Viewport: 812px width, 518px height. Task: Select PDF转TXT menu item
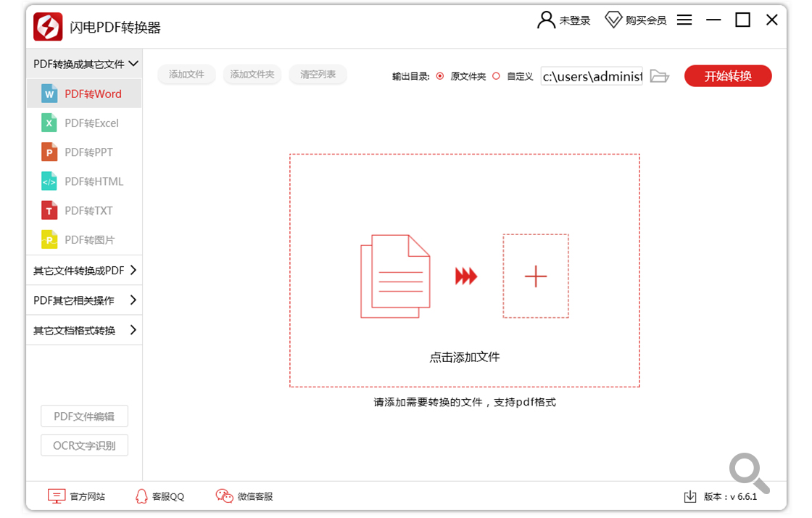pyautogui.click(x=84, y=210)
